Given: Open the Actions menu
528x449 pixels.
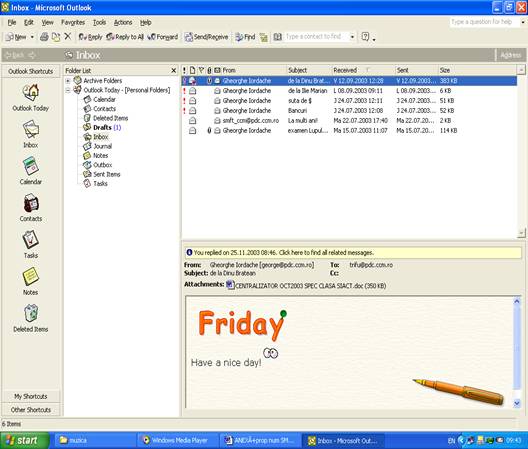Looking at the screenshot, I should 123,22.
